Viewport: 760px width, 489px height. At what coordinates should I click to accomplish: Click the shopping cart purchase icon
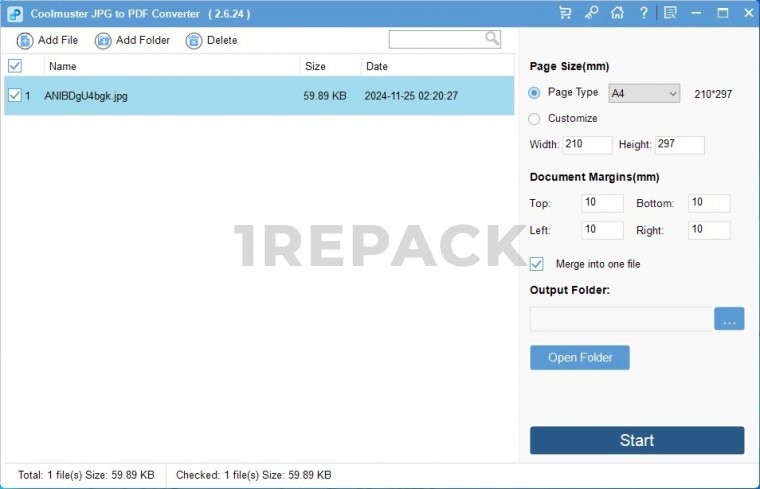click(565, 13)
